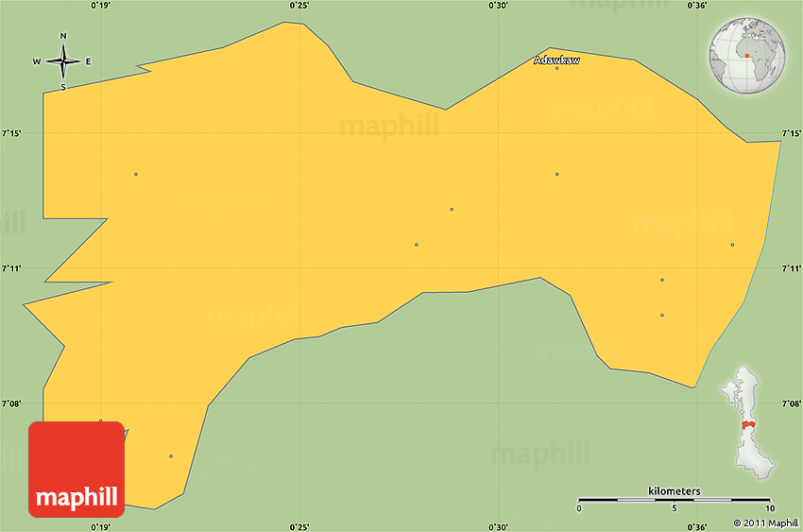Click the 0°30' longitude label at top
The image size is (803, 532).
click(499, 7)
